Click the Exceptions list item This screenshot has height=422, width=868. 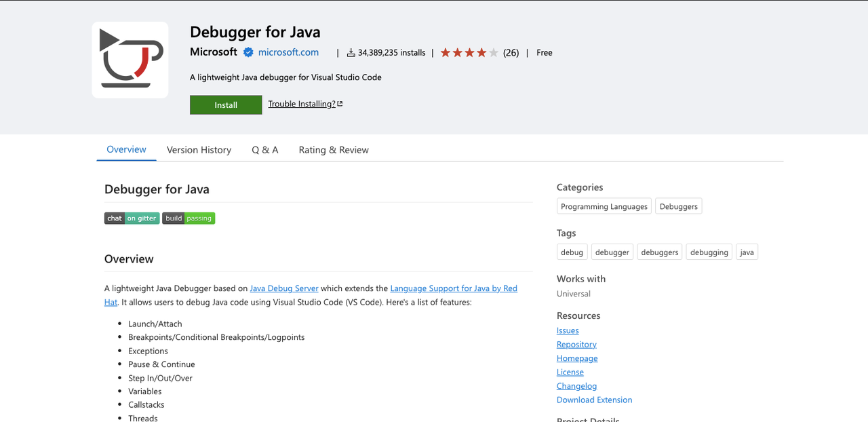click(x=148, y=351)
